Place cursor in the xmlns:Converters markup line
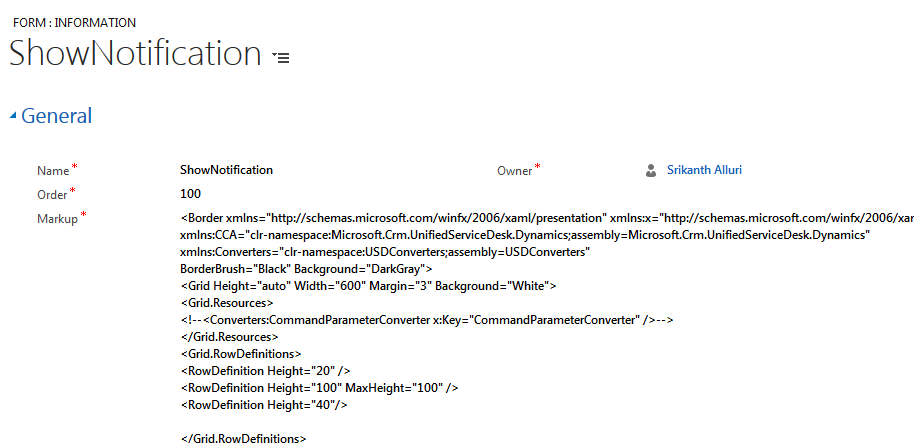This screenshot has height=443, width=914. (x=385, y=252)
